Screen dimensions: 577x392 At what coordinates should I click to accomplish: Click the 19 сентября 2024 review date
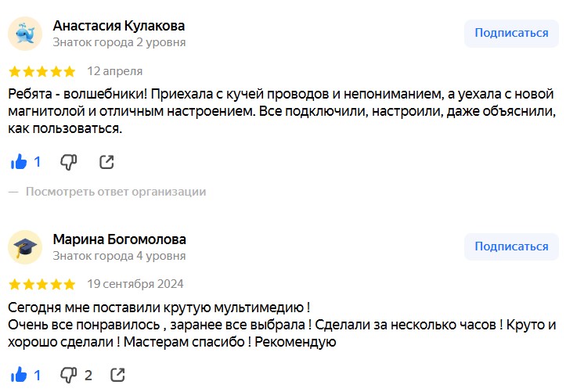pos(135,284)
